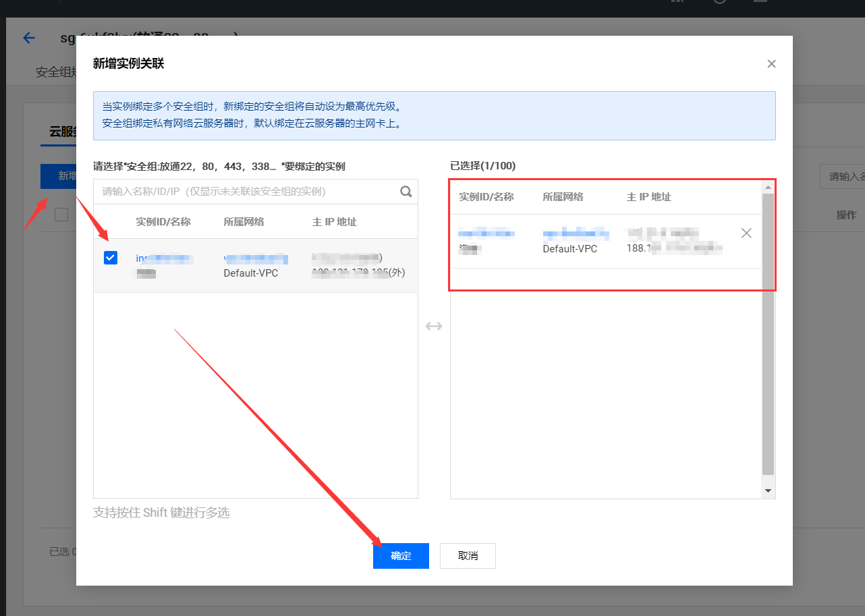Open the blurred VPC network link in left list

click(256, 258)
